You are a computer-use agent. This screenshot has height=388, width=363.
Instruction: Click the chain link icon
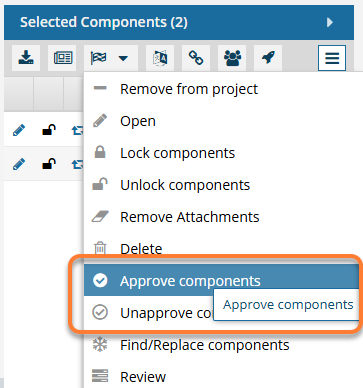[196, 58]
